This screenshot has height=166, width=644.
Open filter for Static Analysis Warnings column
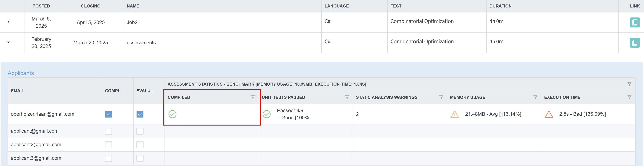441,97
